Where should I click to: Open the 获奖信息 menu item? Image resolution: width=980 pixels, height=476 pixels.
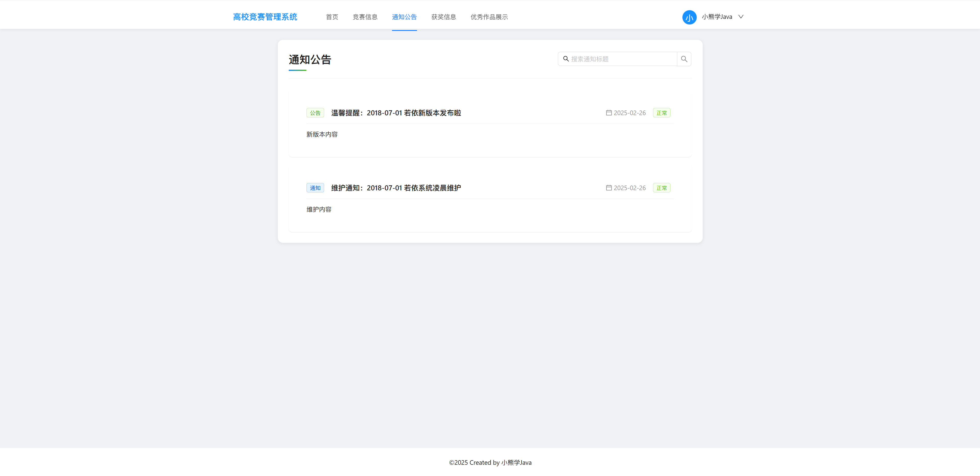[443, 17]
